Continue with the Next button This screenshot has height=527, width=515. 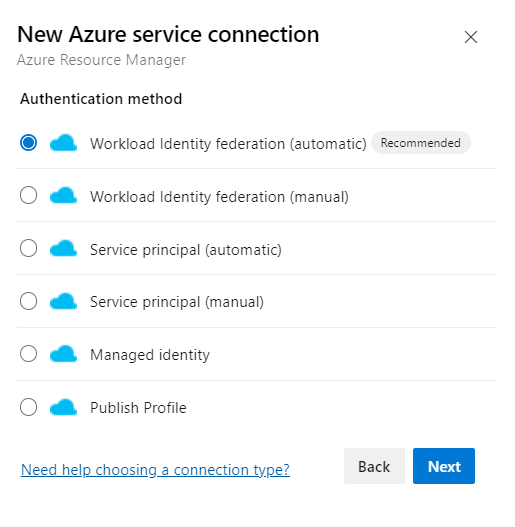pyautogui.click(x=444, y=466)
